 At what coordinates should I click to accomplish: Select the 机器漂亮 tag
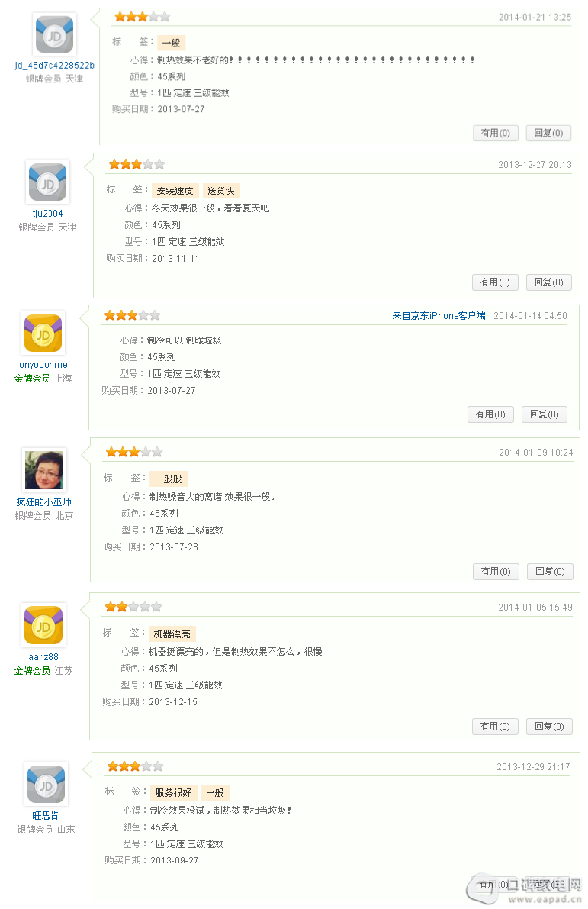pyautogui.click(x=172, y=634)
